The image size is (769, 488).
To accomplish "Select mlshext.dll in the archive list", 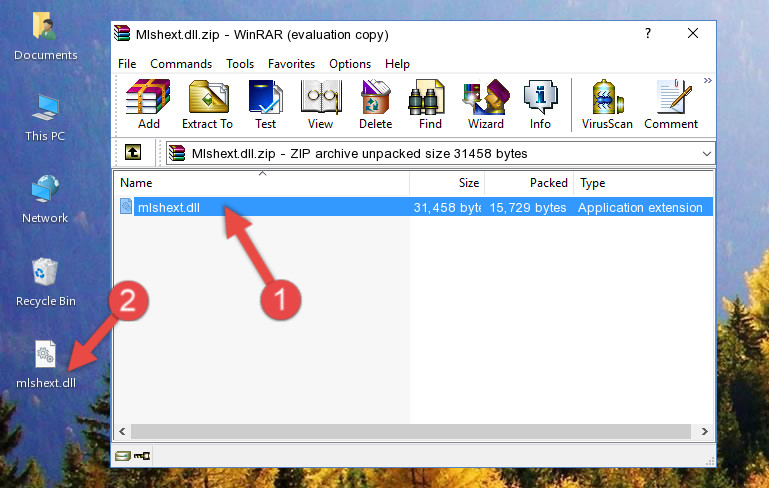I will tap(169, 207).
